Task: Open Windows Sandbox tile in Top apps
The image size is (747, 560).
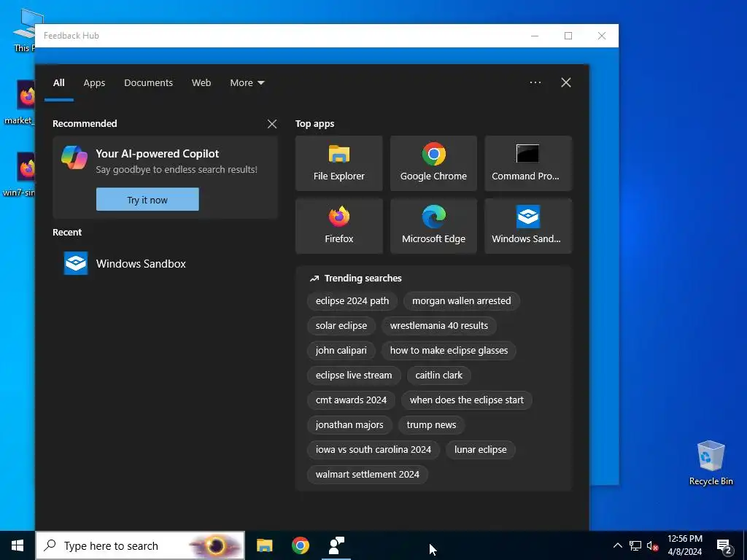Action: coord(528,226)
